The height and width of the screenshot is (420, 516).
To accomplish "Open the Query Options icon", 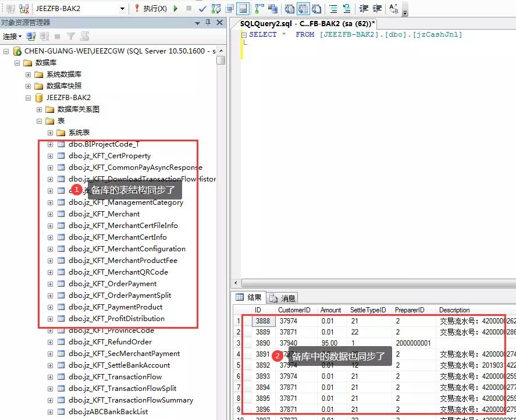I will [230, 9].
